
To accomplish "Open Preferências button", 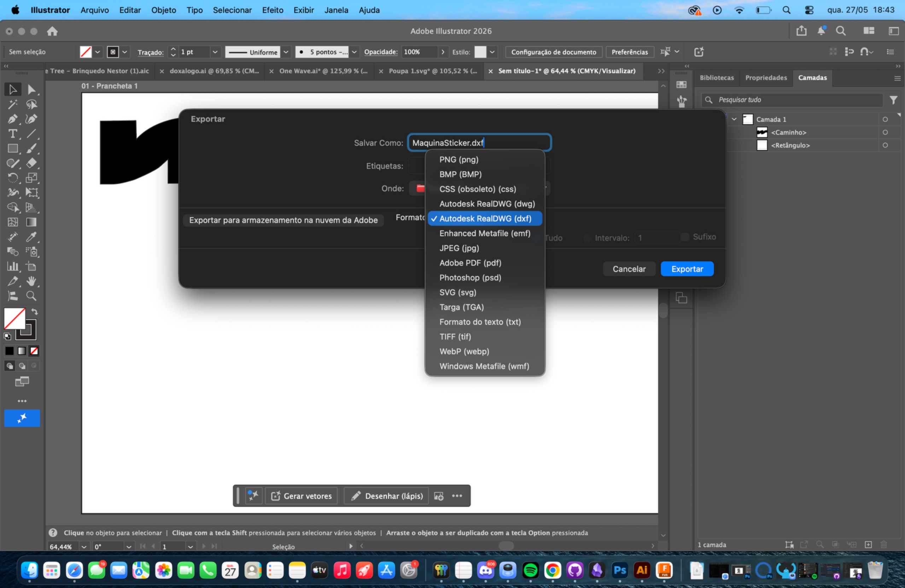I will [629, 52].
